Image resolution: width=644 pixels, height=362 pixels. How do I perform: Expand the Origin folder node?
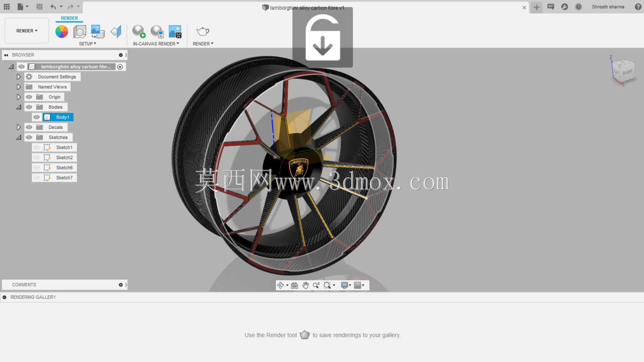(18, 97)
